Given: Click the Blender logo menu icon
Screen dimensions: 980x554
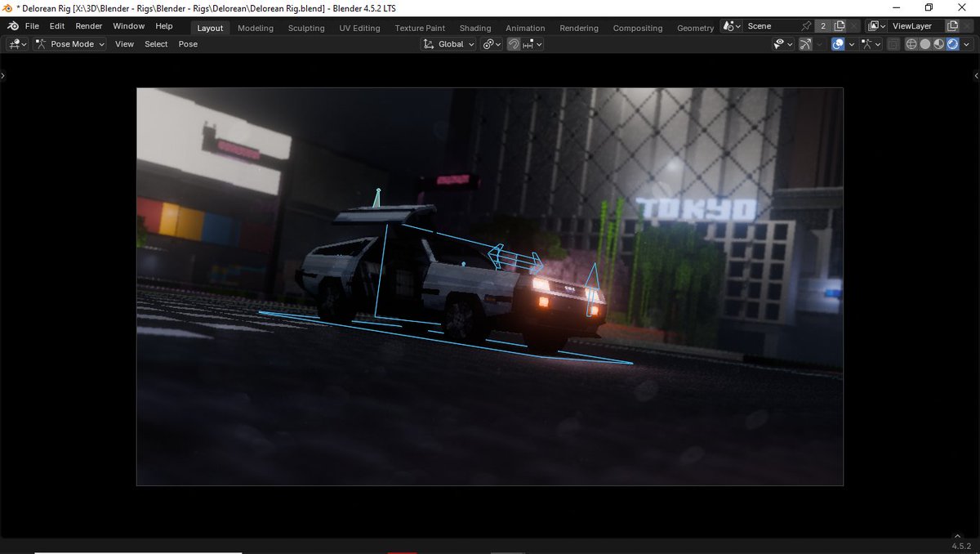Looking at the screenshot, I should (11, 26).
